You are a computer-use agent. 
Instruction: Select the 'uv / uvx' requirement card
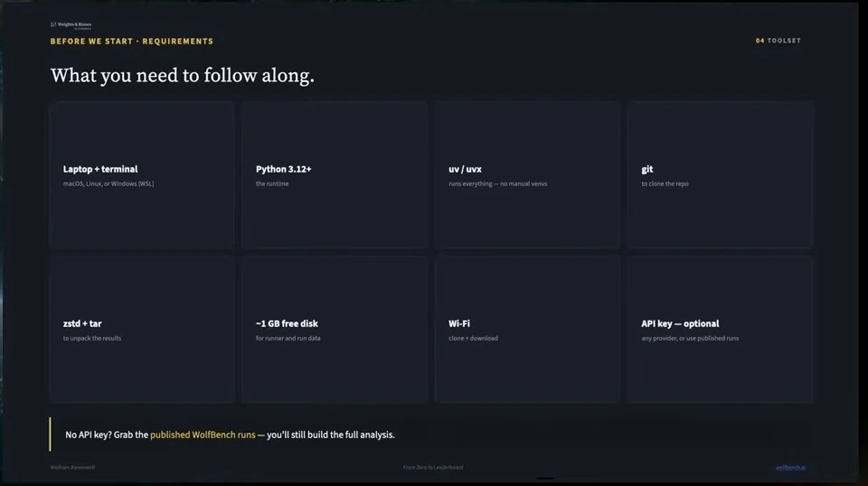(x=527, y=174)
